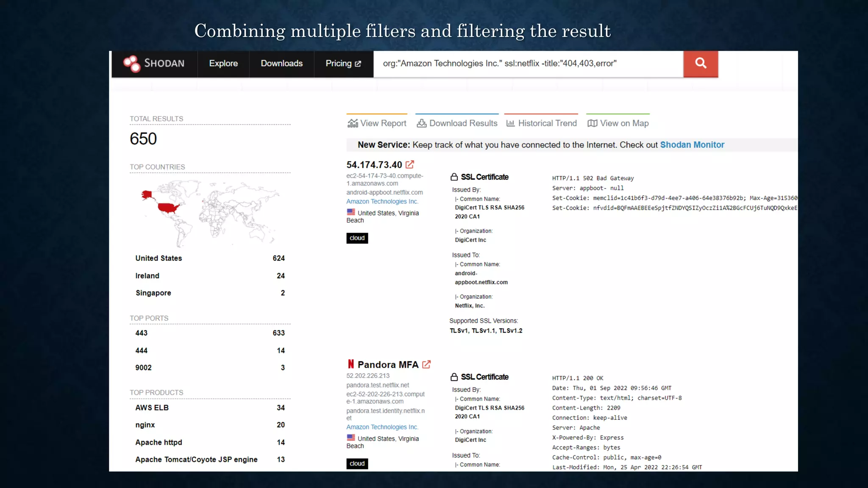868x488 pixels.
Task: Filter by port 444
Action: coord(142,350)
